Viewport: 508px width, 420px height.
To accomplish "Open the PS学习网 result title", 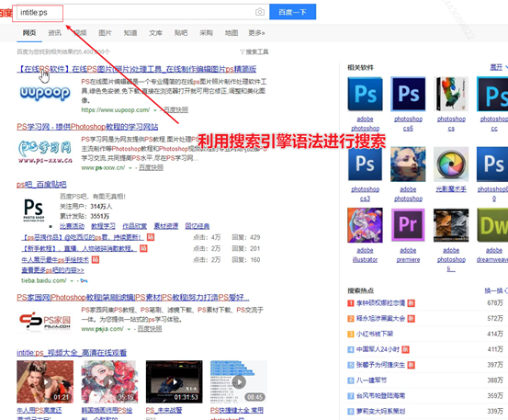I will (87, 127).
